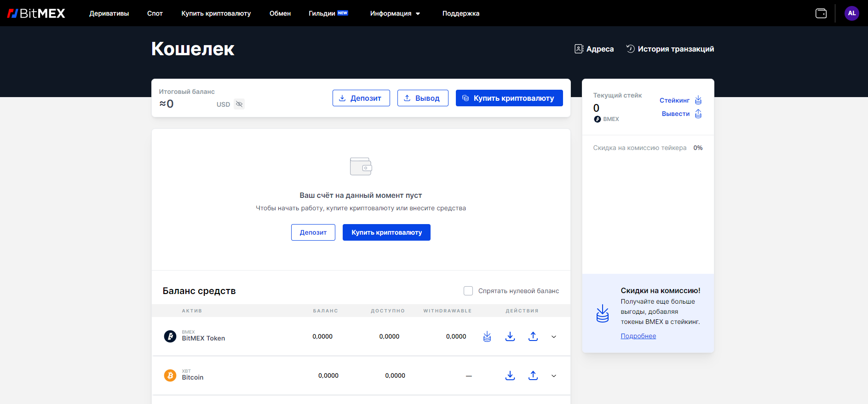Click Депозит button in balance card

click(x=361, y=98)
